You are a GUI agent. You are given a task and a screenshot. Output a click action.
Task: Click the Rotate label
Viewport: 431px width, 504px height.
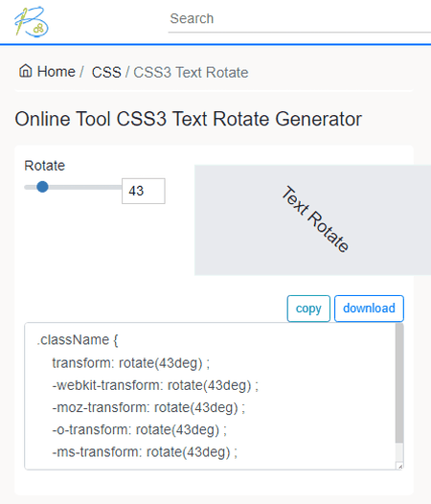click(x=45, y=166)
